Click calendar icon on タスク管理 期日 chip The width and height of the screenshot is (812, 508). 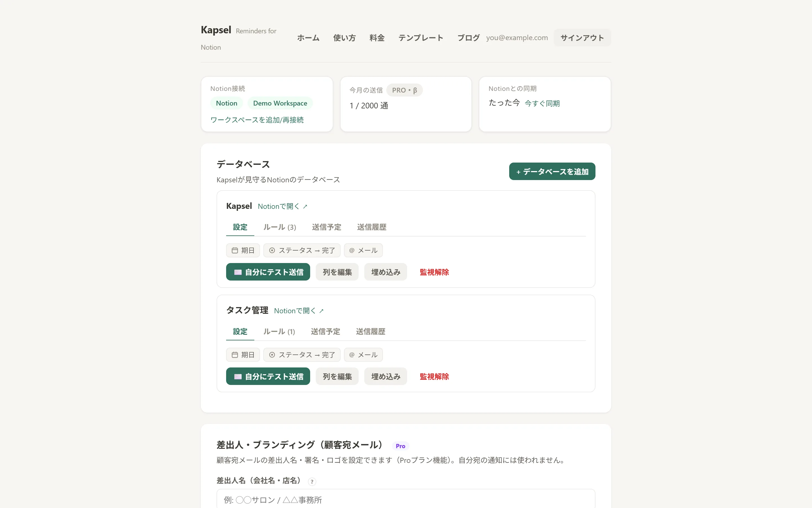[235, 355]
